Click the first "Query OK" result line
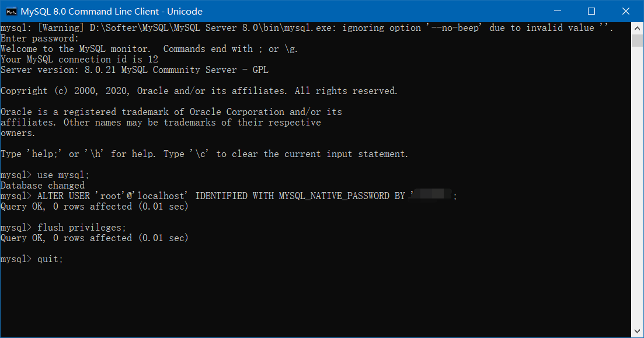Image resolution: width=644 pixels, height=338 pixels. click(94, 206)
